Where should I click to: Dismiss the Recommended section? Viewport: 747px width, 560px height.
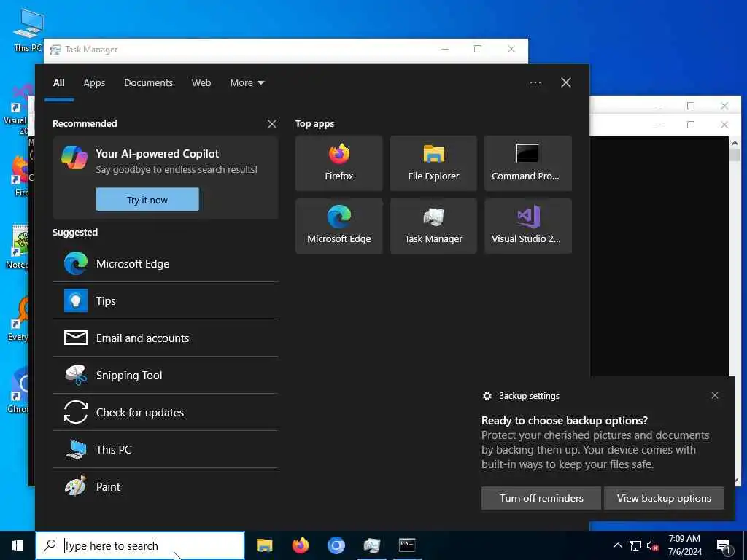pos(272,124)
